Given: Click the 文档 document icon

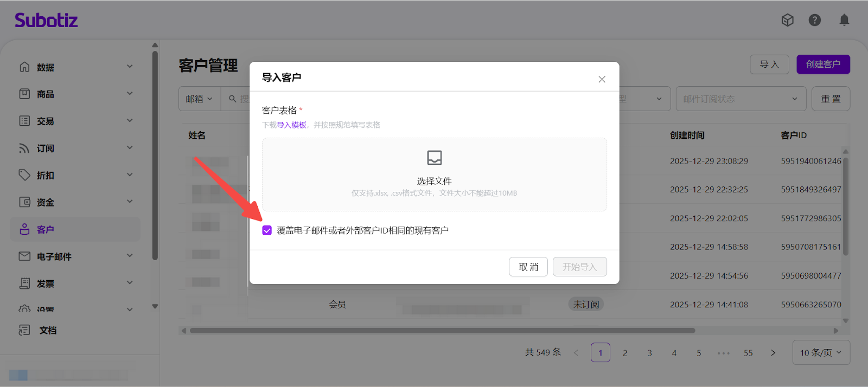Looking at the screenshot, I should pyautogui.click(x=24, y=330).
